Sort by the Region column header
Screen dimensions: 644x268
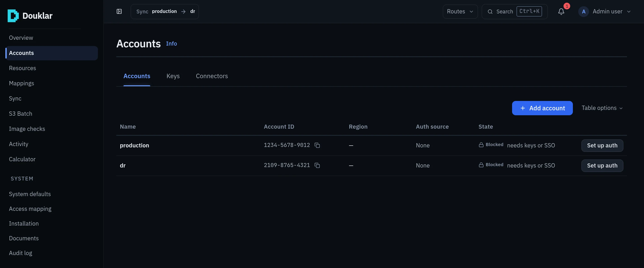[x=358, y=127]
